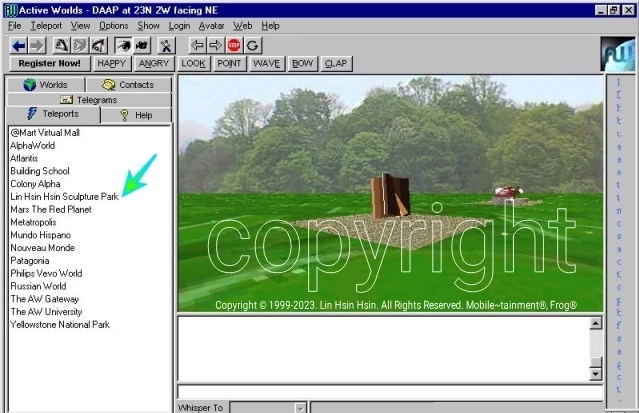Make the avatar CLAP
Viewport: 639px width, 413px height.
coord(336,64)
